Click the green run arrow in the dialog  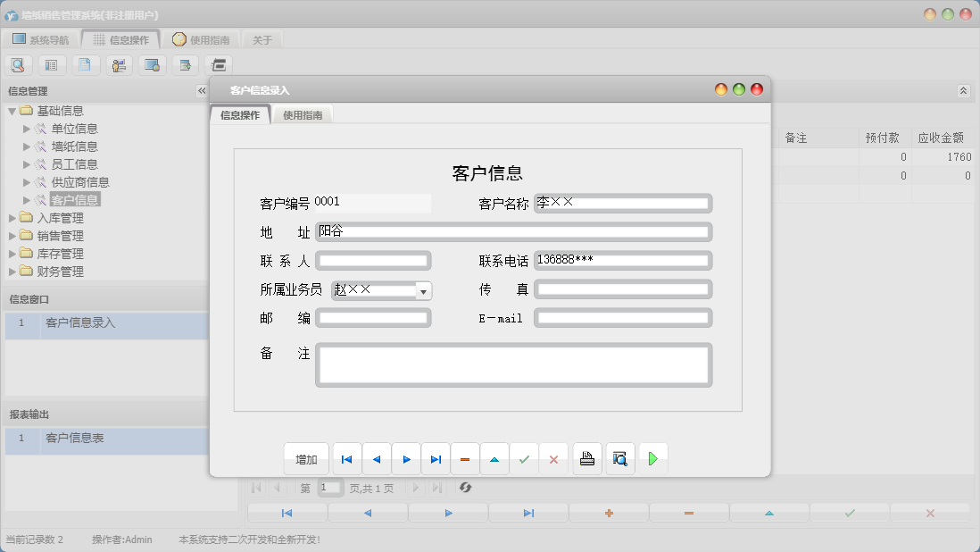[652, 458]
